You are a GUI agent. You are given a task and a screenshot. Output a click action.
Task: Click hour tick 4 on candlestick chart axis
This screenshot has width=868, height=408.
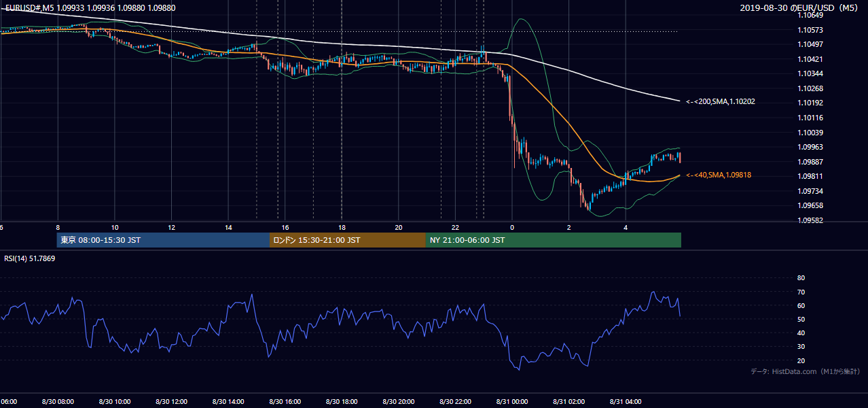point(626,228)
